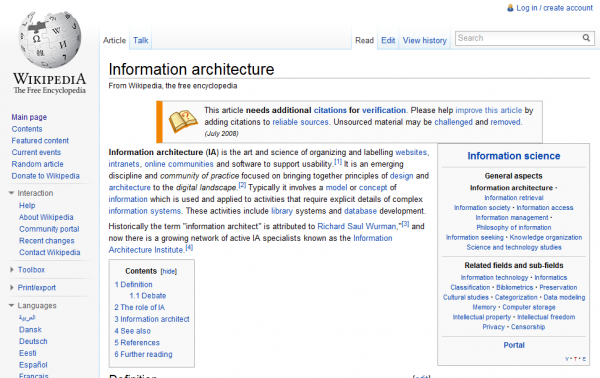This screenshot has height=378, width=600.
Task: Open Bibliometrics link in infobox
Action: tap(514, 287)
